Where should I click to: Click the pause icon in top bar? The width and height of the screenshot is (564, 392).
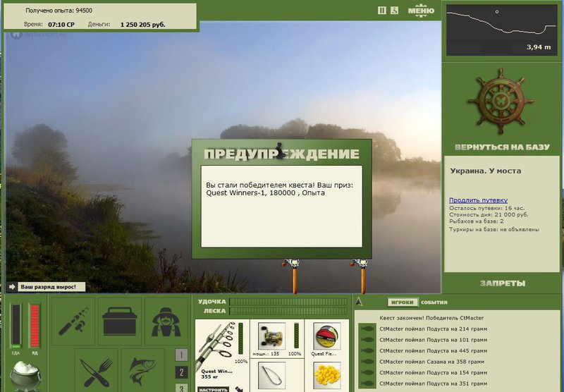[382, 11]
